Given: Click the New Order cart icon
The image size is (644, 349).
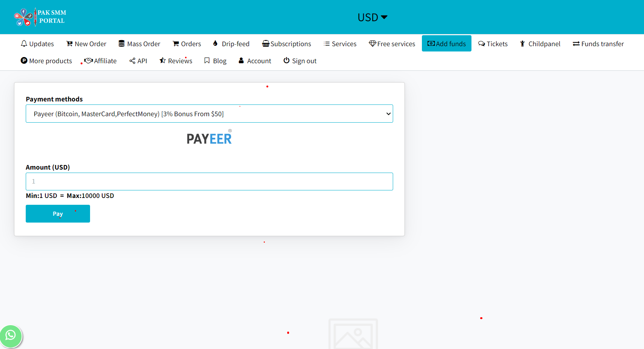Looking at the screenshot, I should 70,44.
